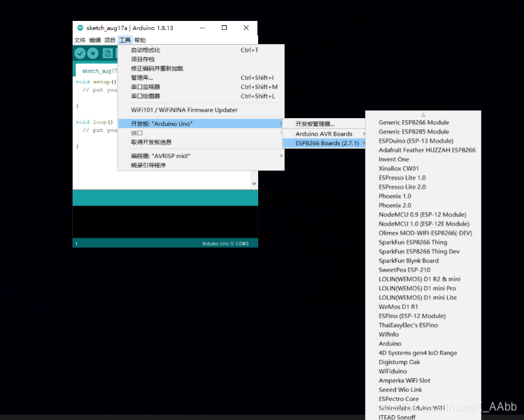Image resolution: width=524 pixels, height=420 pixels.
Task: Choose SparkFun ESP8266 Thing board
Action: 423,242
